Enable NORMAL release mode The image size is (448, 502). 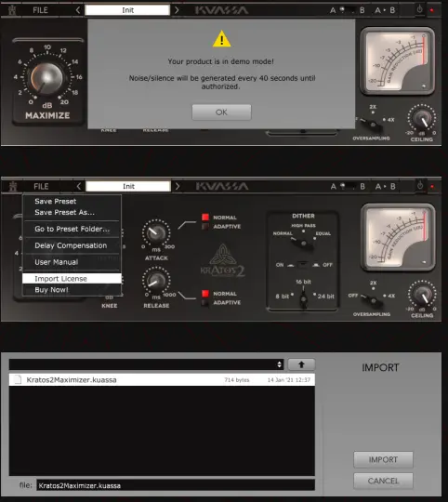205,294
